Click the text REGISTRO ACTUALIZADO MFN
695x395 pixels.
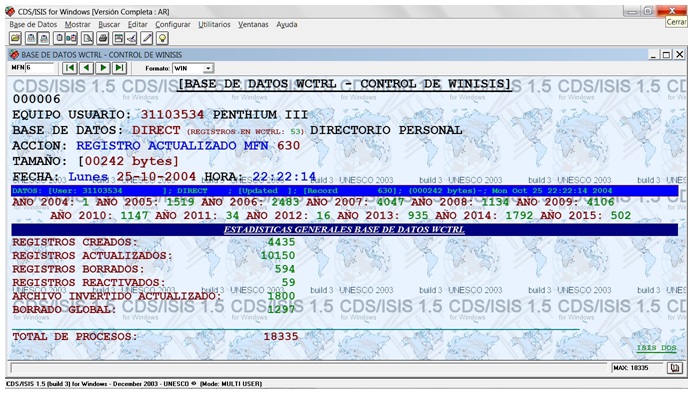tap(172, 146)
